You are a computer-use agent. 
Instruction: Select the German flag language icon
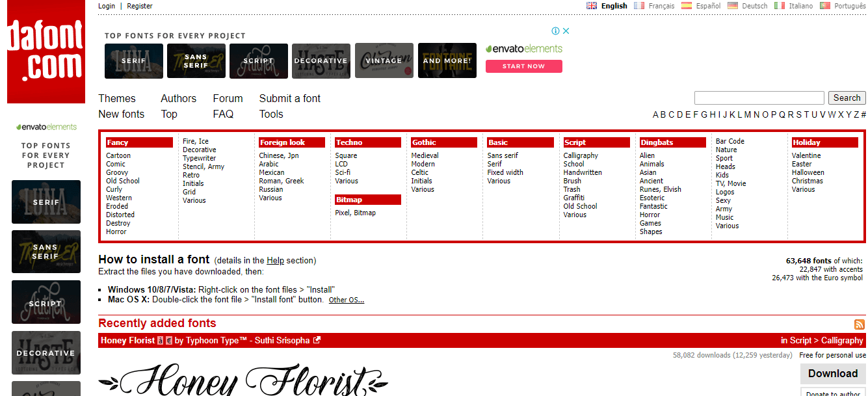[x=732, y=5]
